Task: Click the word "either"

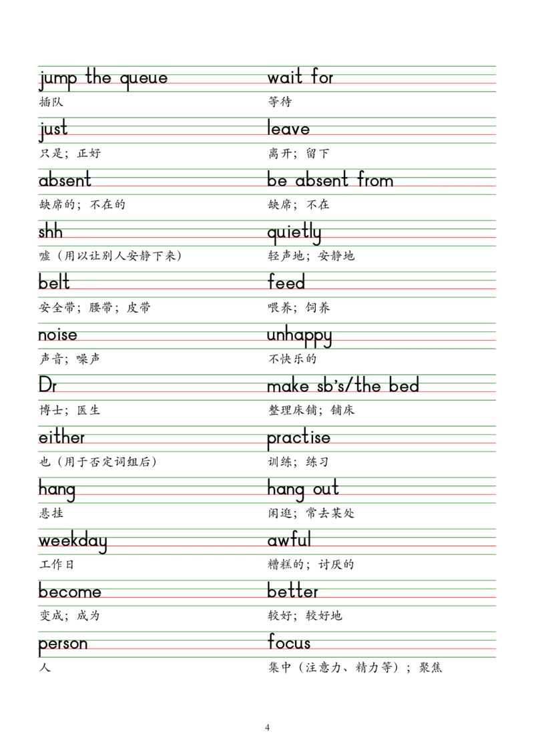Action: 61,438
